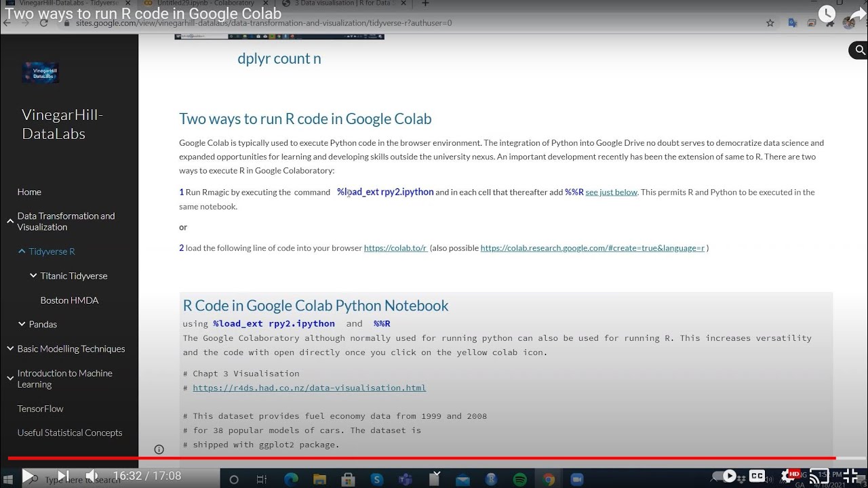The width and height of the screenshot is (868, 488).
Task: Open Windows Start menu
Action: click(x=9, y=480)
